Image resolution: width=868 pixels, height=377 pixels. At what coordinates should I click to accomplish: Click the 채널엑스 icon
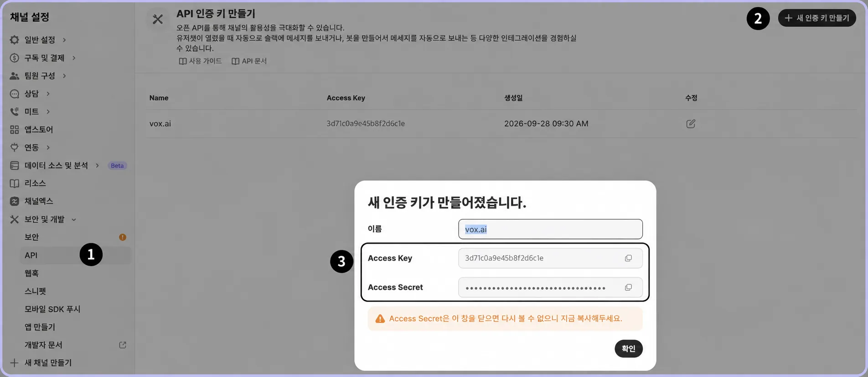pos(15,201)
